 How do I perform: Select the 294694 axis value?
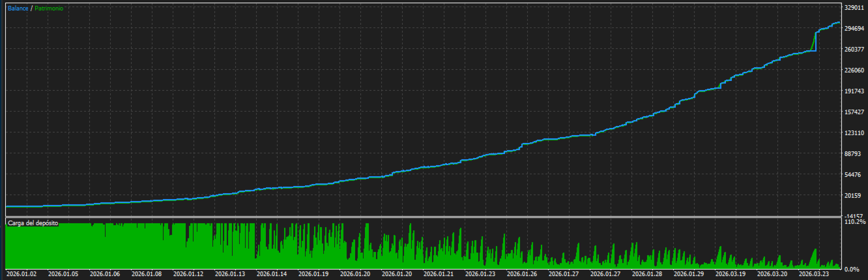point(853,29)
